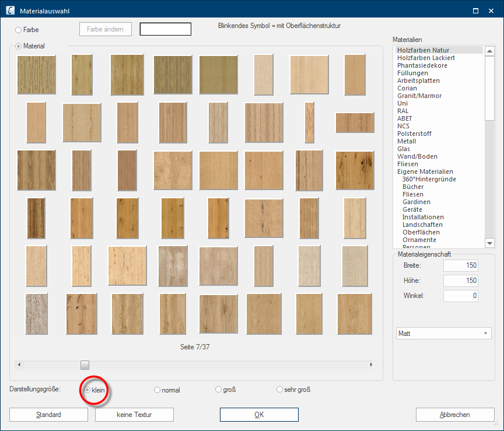The height and width of the screenshot is (431, 504).
Task: Set display size to normal
Action: pyautogui.click(x=157, y=390)
